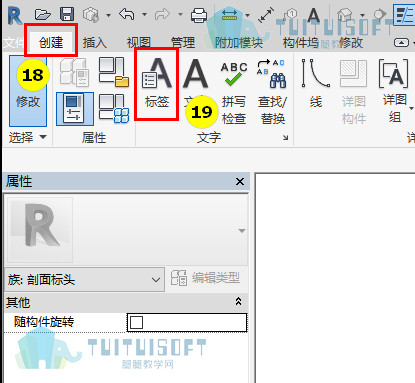
Task: Switch to the 管理 tab
Action: click(183, 43)
